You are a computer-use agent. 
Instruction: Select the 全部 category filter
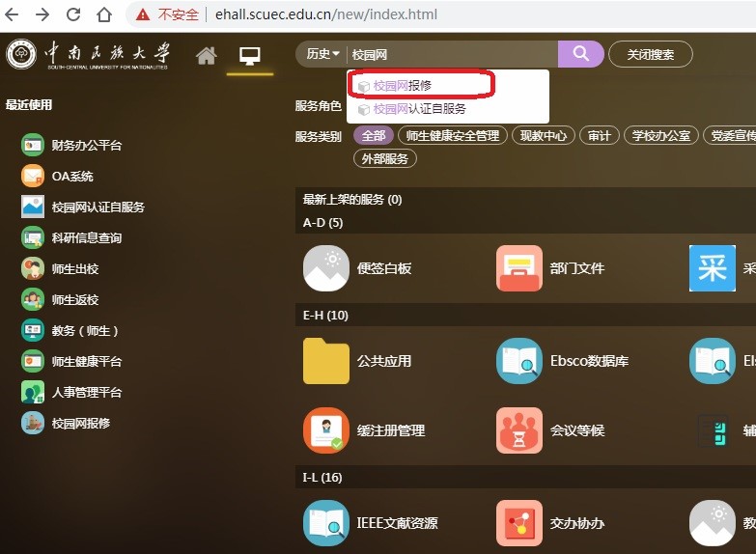tap(373, 136)
